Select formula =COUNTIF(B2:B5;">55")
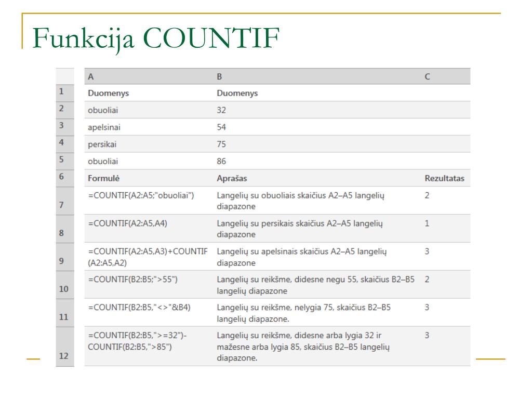 point(132,280)
